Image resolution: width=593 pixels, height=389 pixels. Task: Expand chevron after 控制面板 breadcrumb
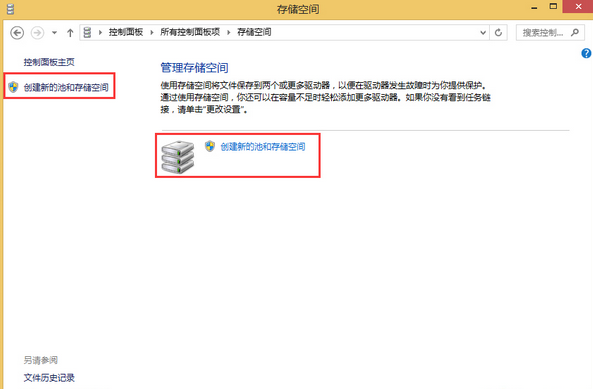[152, 33]
